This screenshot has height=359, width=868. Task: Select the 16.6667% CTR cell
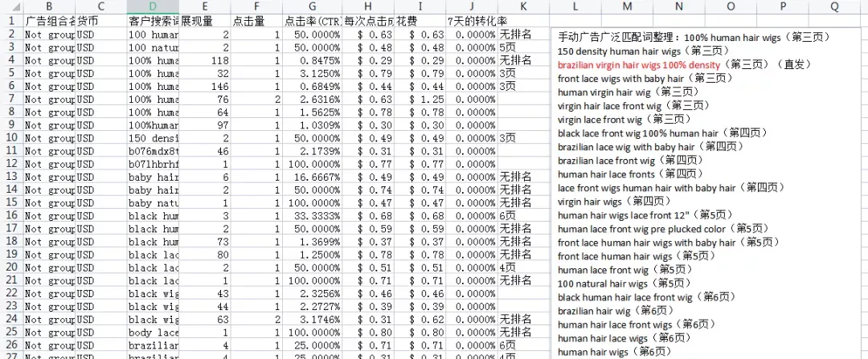point(312,177)
